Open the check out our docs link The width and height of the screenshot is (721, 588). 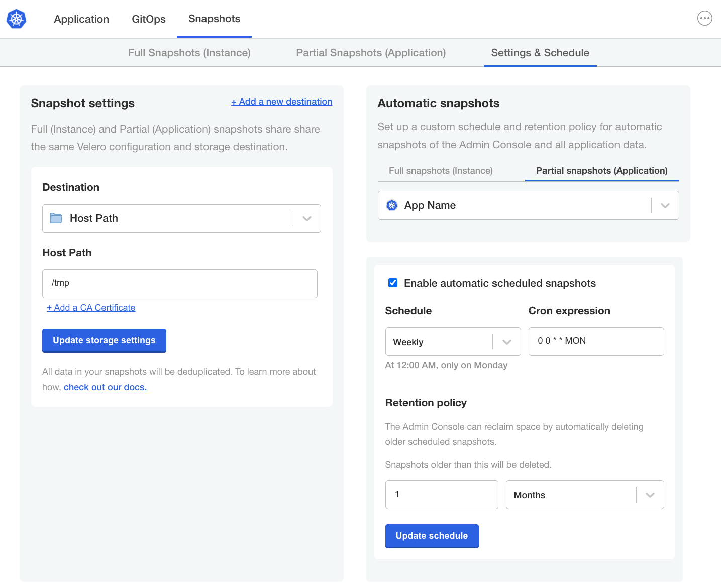pyautogui.click(x=105, y=387)
